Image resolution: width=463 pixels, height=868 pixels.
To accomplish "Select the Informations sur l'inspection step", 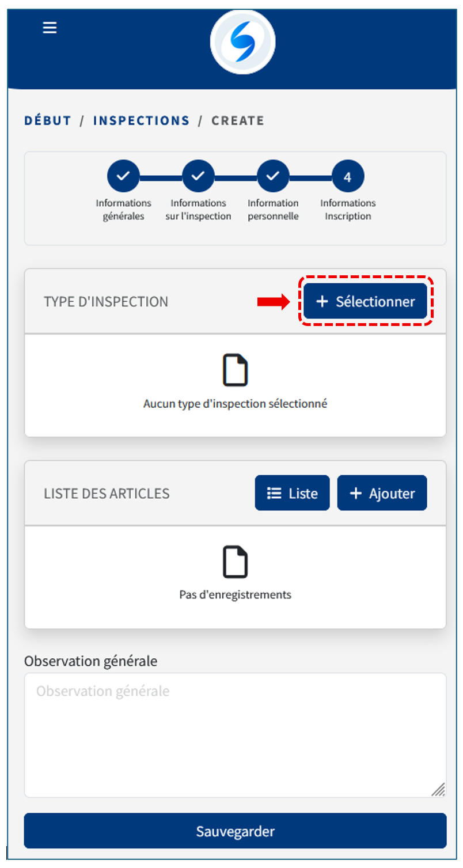I will (x=198, y=176).
